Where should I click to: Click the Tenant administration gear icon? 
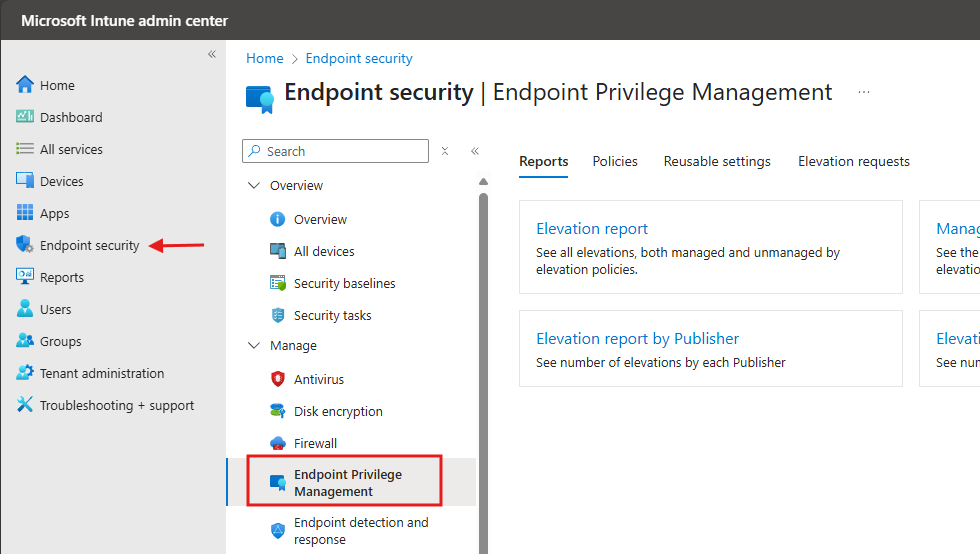point(25,372)
